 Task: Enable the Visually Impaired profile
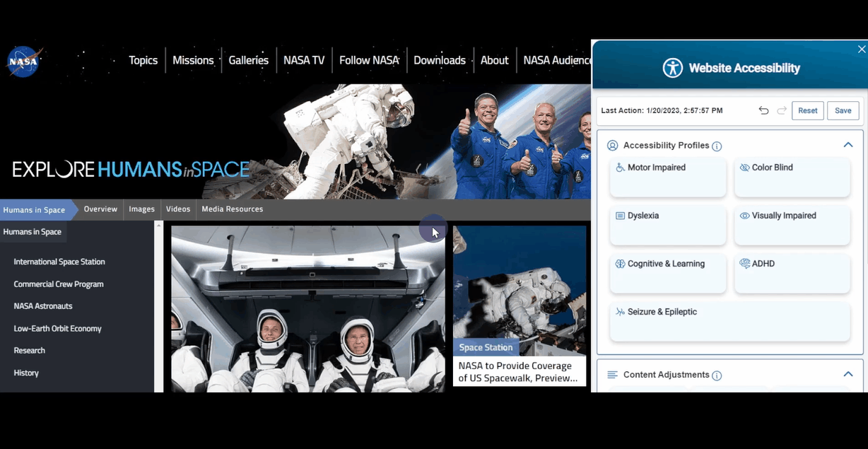[x=792, y=225]
